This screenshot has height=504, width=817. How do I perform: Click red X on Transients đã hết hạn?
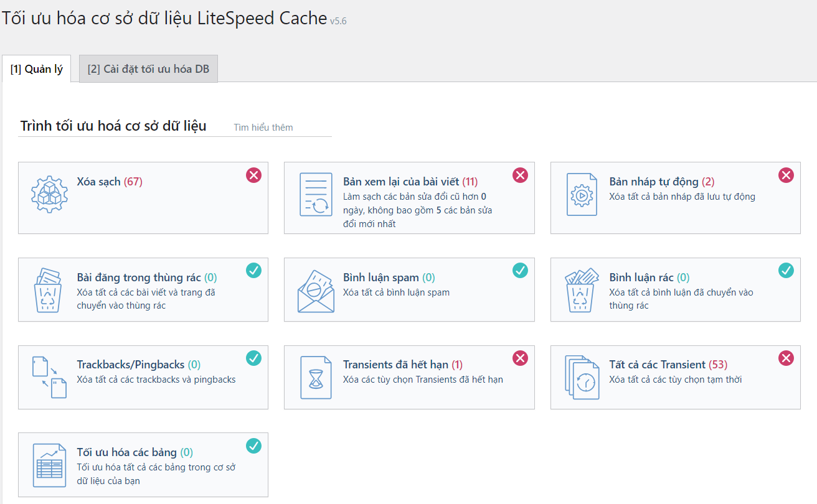(520, 358)
